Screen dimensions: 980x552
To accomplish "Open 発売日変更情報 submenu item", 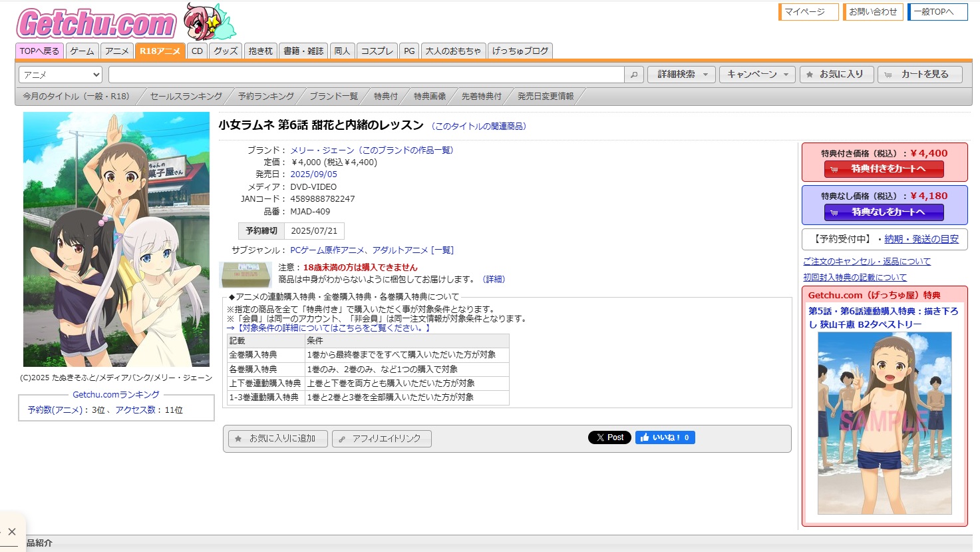I will [x=546, y=97].
